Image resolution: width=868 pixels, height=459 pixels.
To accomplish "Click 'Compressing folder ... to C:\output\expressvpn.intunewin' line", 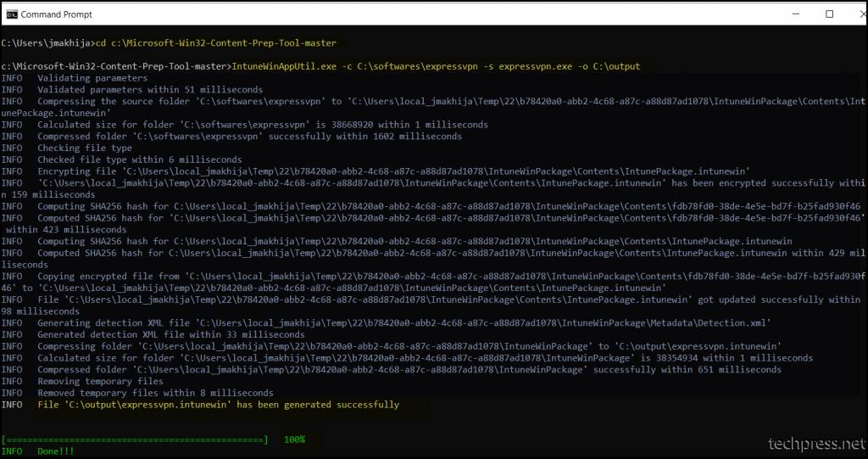I will (x=392, y=346).
